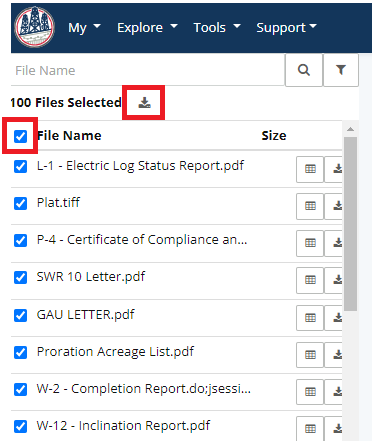Click the search magnifier icon
The image size is (372, 441).
pyautogui.click(x=304, y=70)
